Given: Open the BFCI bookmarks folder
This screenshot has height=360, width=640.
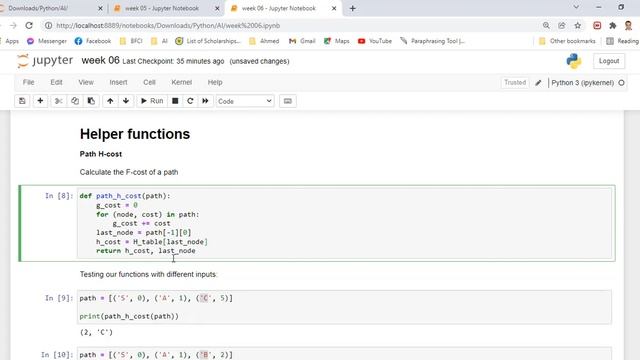Looking at the screenshot, I should coord(131,41).
